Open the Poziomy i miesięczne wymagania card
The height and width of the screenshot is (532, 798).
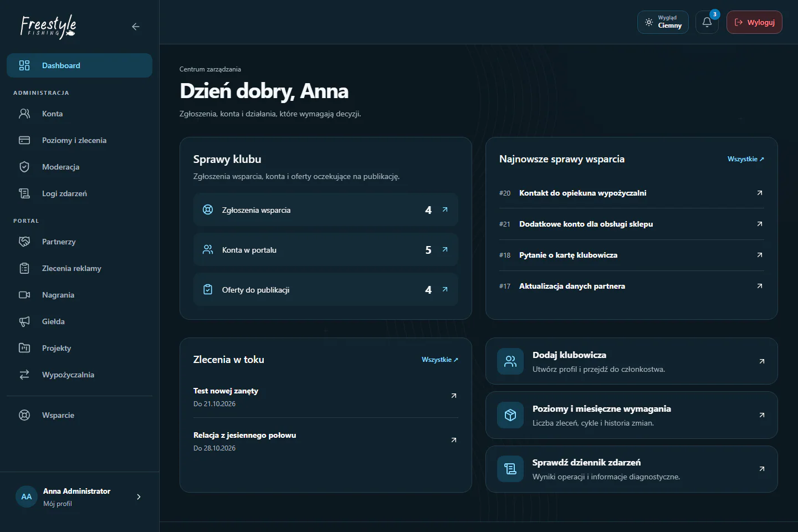click(x=632, y=415)
